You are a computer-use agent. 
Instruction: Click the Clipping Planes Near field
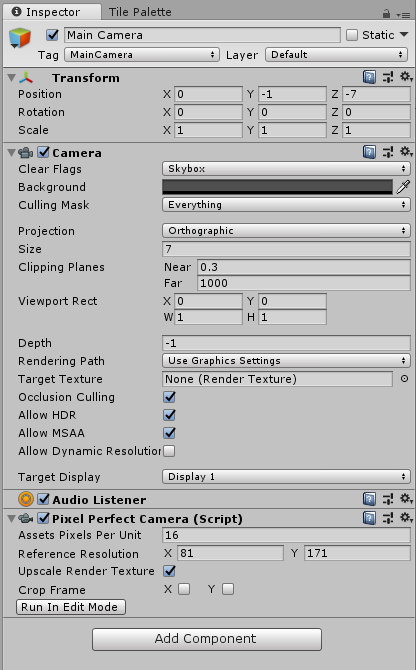pyautogui.click(x=304, y=267)
